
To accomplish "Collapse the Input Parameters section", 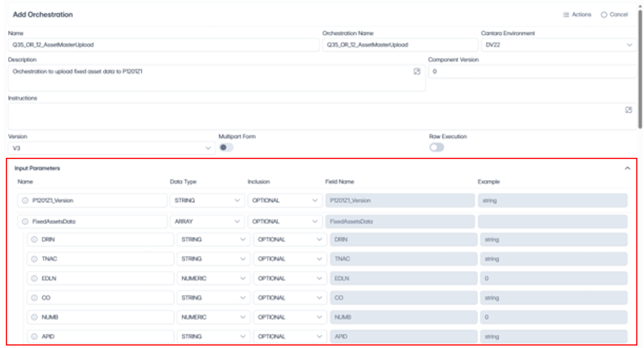I will (627, 168).
